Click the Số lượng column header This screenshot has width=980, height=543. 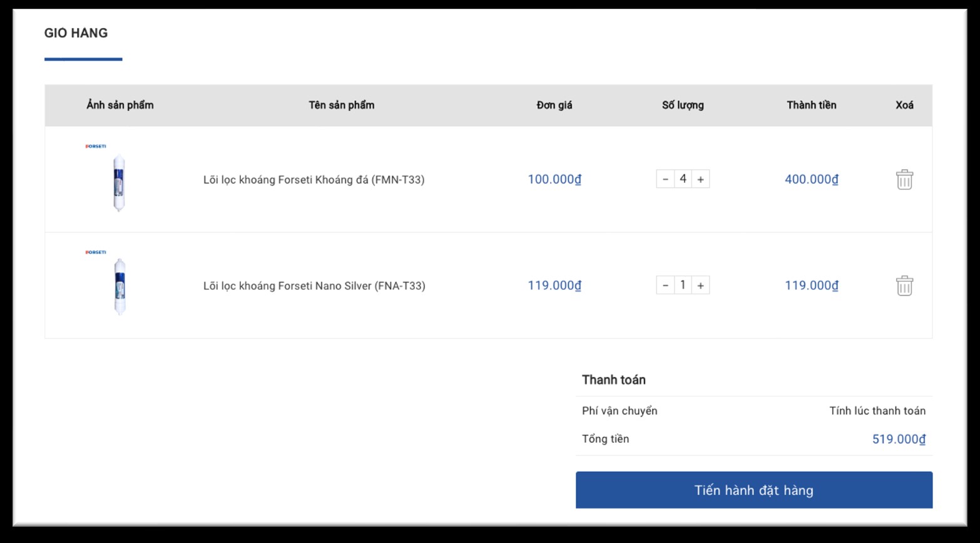point(683,105)
